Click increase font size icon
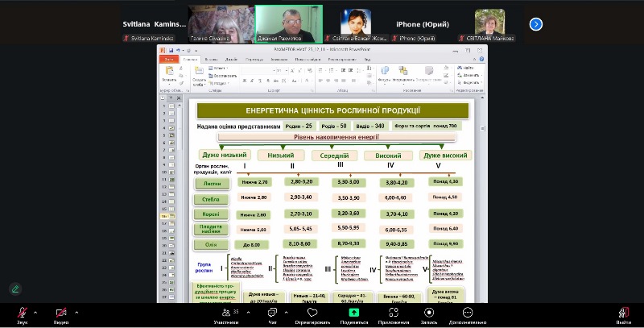This screenshot has height=328, width=644. pos(292,71)
